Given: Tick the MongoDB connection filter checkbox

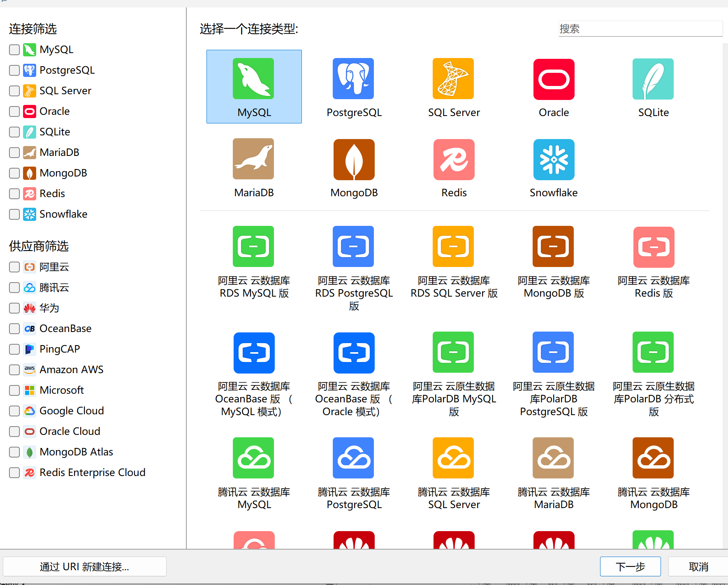Looking at the screenshot, I should pos(14,173).
